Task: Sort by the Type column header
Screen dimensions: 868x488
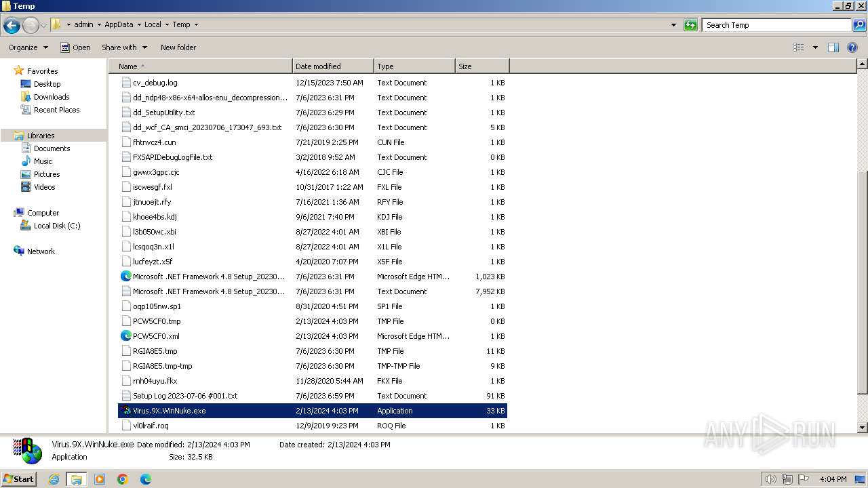Action: [414, 66]
